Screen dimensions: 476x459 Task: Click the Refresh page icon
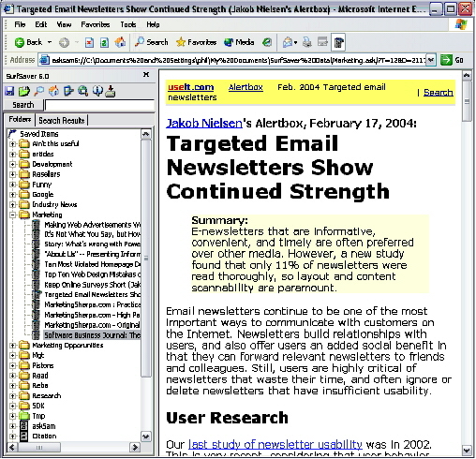(104, 42)
